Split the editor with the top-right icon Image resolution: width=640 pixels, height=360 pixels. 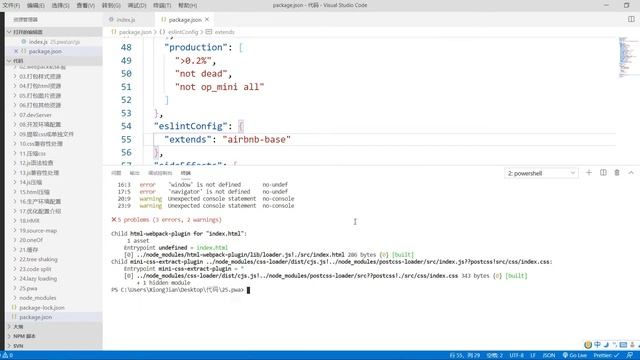pyautogui.click(x=631, y=19)
